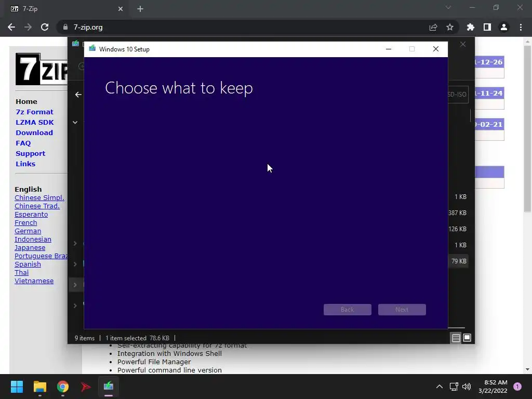Open notification badge in taskbar
This screenshot has height=399, width=532.
517,387
